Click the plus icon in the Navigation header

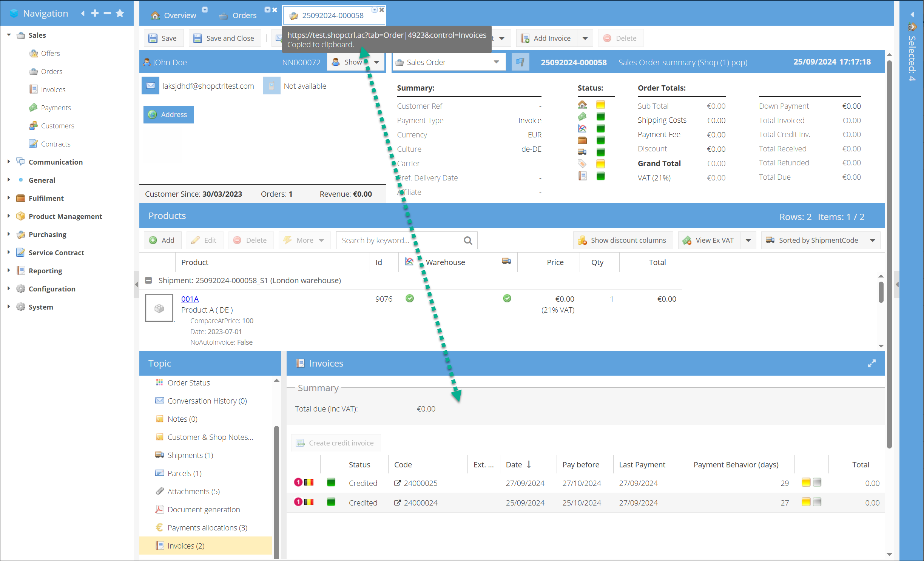[95, 14]
